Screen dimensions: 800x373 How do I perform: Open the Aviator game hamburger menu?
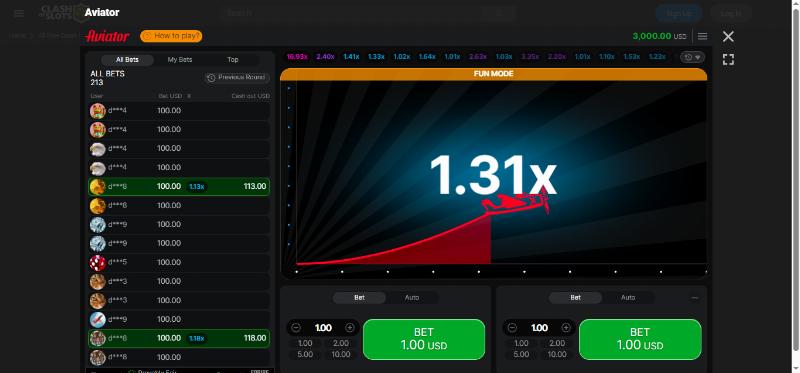tap(702, 36)
